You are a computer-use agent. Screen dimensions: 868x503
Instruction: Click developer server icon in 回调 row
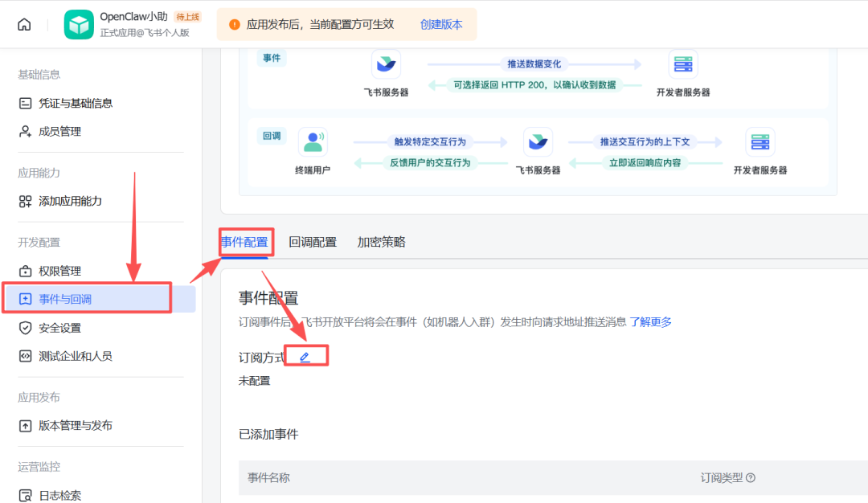tap(760, 141)
